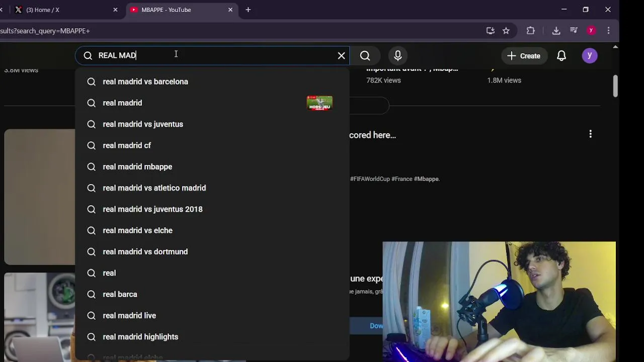The image size is (644, 362).
Task: Open a new browser tab
Action: pyautogui.click(x=248, y=10)
